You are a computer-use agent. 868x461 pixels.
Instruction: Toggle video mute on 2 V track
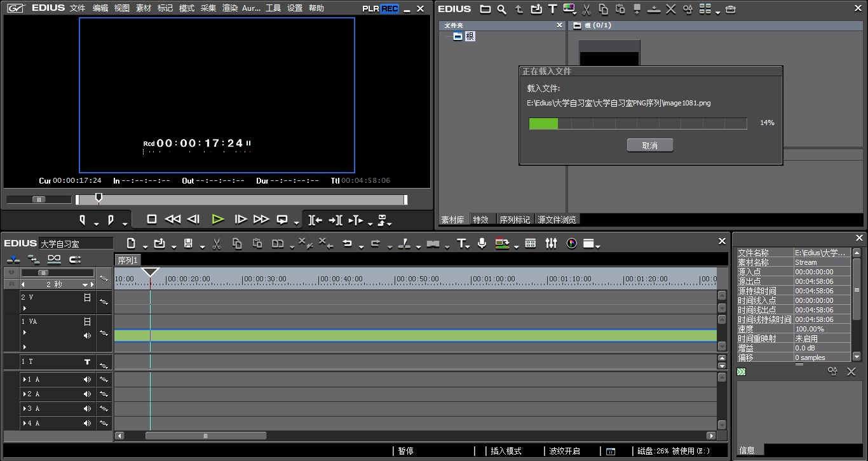point(88,297)
